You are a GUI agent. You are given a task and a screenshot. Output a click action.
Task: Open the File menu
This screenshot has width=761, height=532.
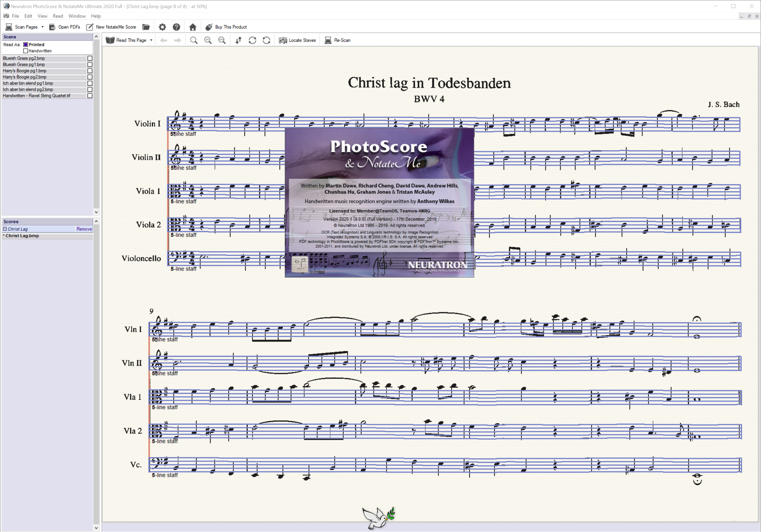pos(16,16)
